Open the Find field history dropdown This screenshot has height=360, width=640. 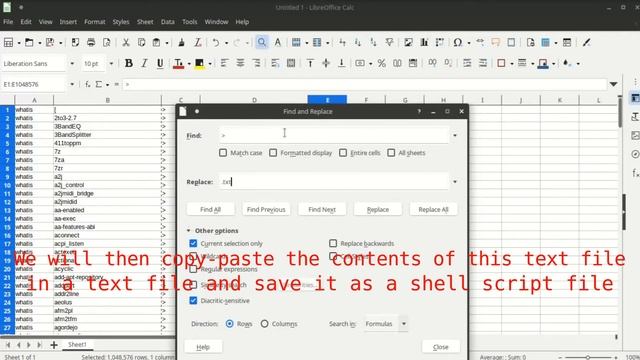[x=455, y=135]
